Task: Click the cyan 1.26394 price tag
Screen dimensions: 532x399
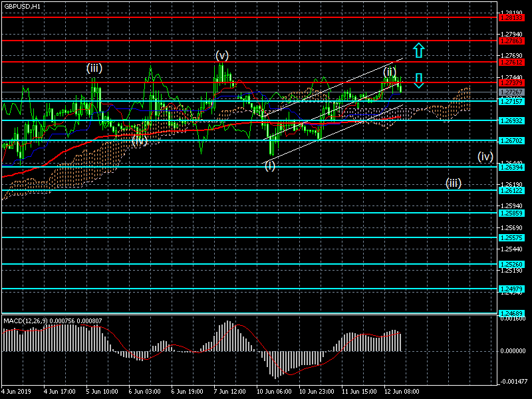Action: (511, 167)
